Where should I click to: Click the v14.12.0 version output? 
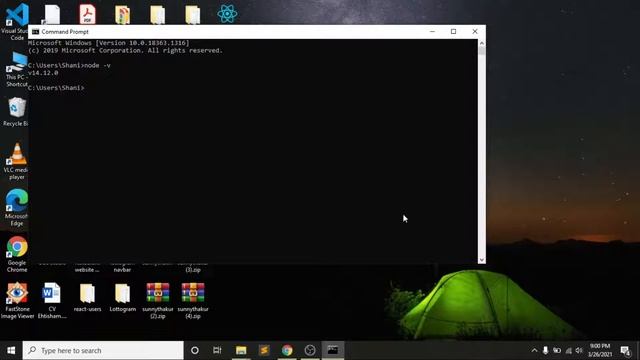(x=43, y=73)
